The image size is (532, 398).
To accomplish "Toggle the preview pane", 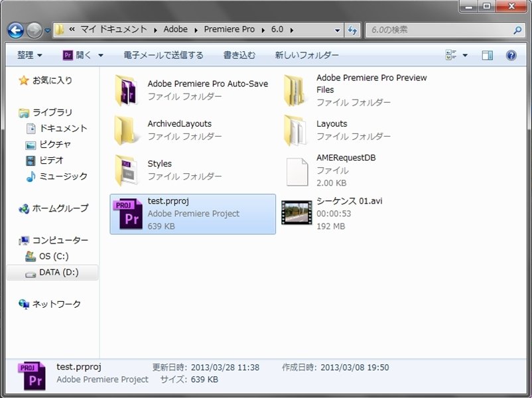I will coord(488,55).
